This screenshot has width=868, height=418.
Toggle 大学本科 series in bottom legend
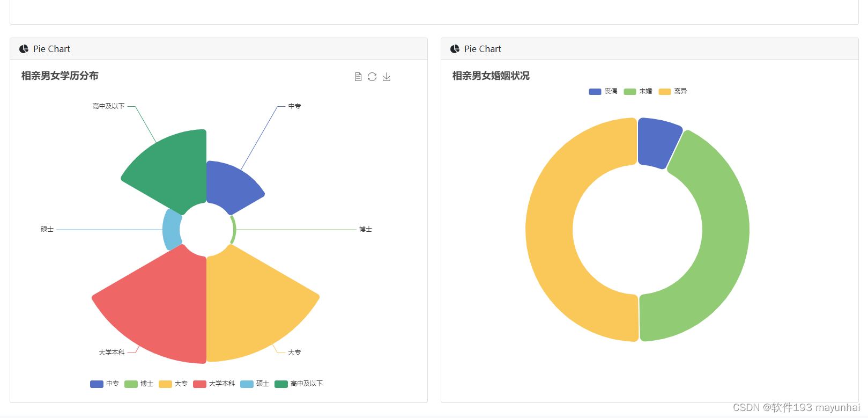pos(214,384)
